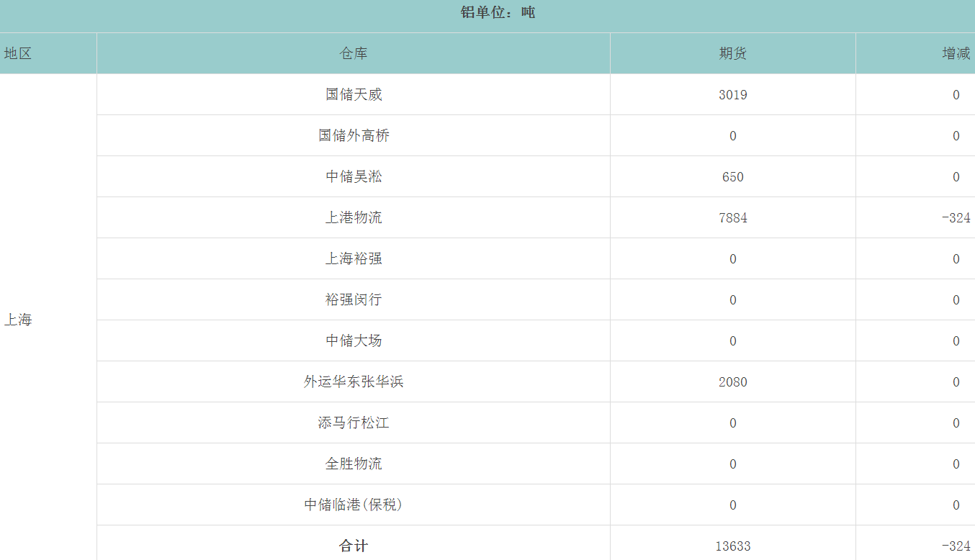Select the 13633 total futures value
The width and height of the screenshot is (975, 560).
pos(732,546)
